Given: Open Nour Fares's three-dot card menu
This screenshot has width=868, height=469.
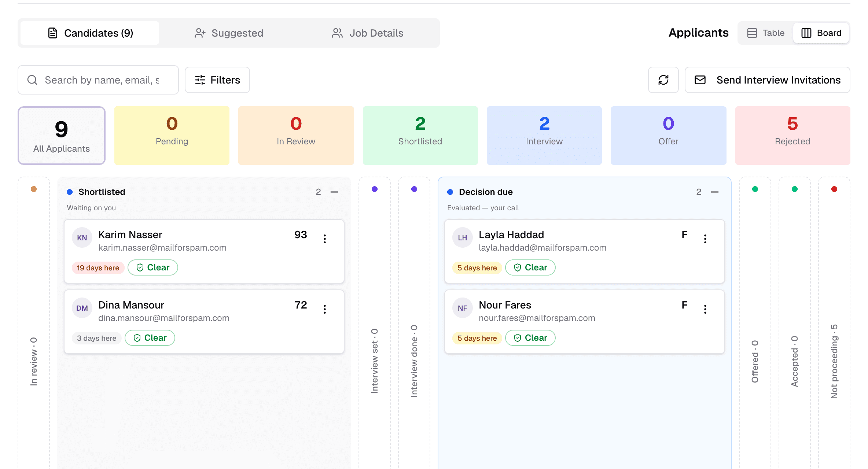Looking at the screenshot, I should 705,309.
